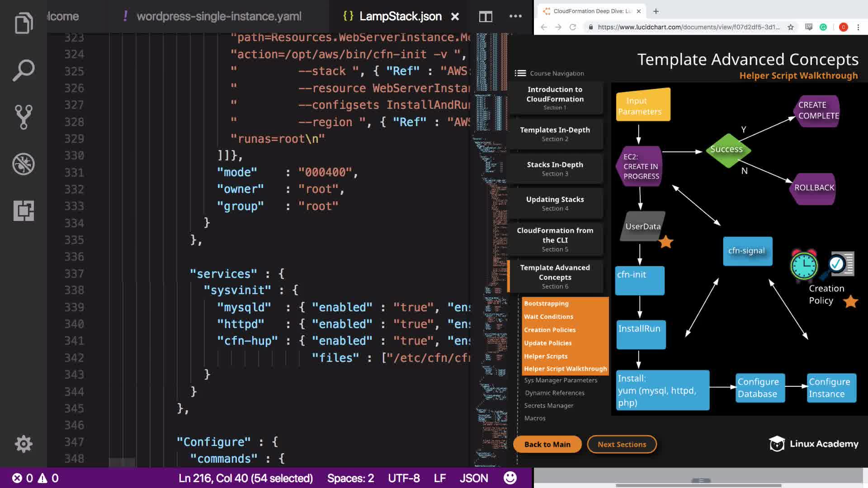Click the feedback smiley icon

[x=510, y=478]
